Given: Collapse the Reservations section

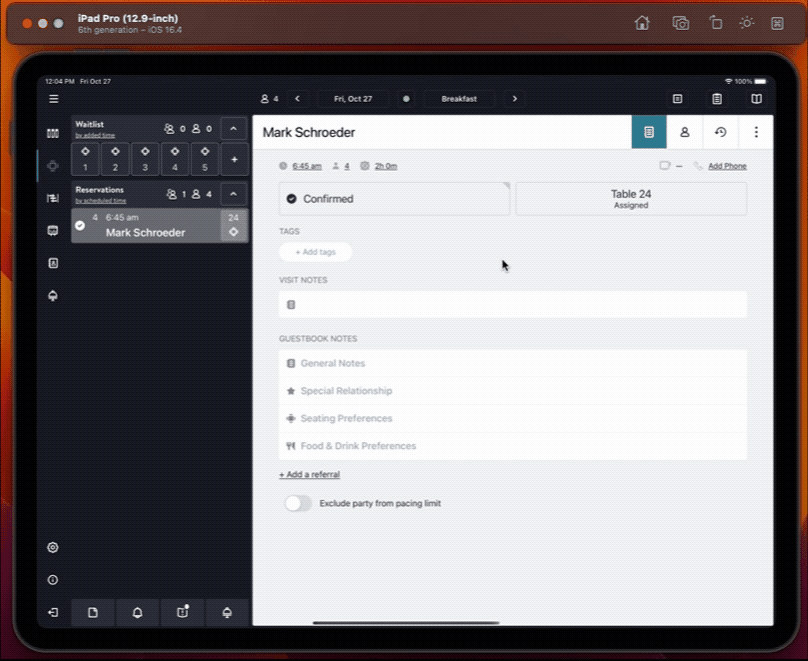Looking at the screenshot, I should [232, 193].
